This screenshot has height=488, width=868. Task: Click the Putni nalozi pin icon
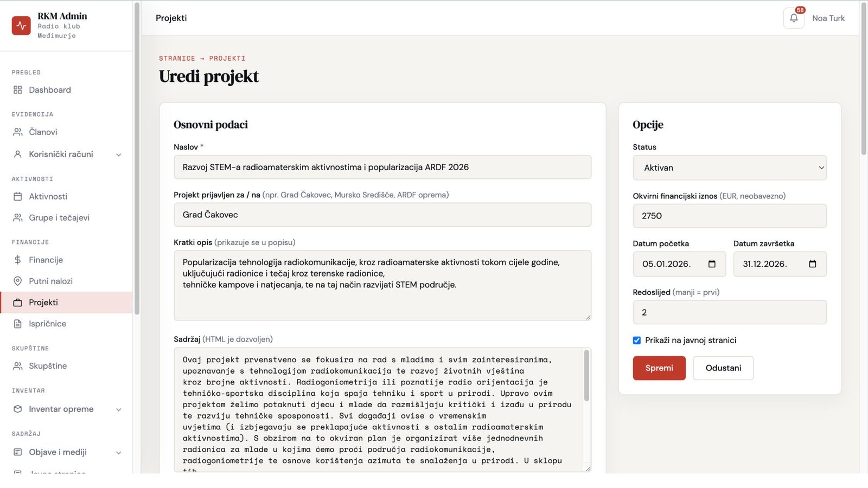click(x=18, y=281)
